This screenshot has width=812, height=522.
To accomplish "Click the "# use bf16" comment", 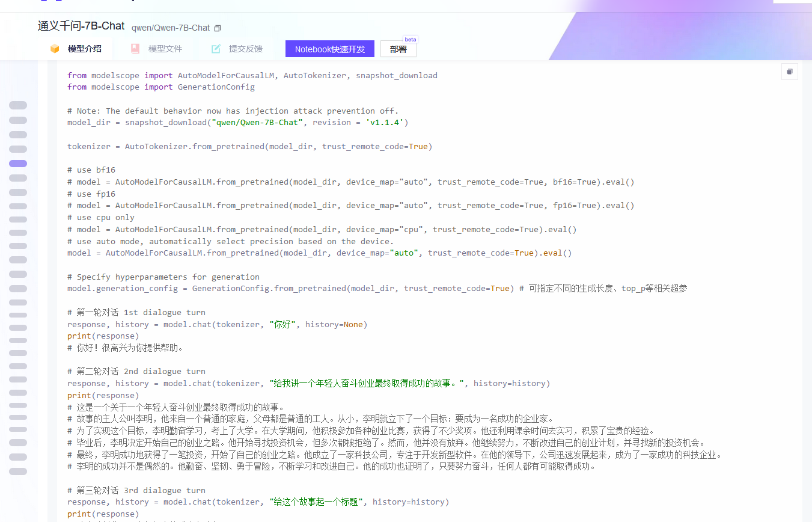I will click(x=91, y=170).
